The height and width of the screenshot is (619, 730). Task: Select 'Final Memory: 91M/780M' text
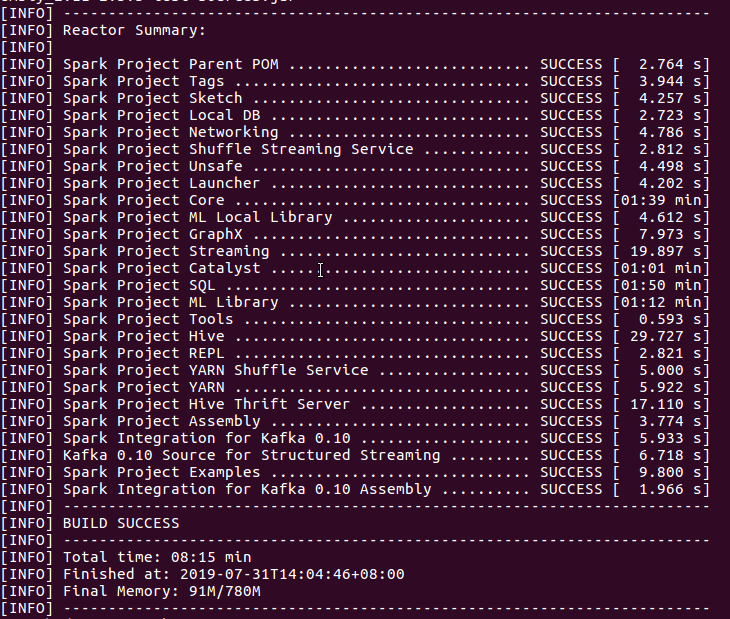tap(162, 592)
